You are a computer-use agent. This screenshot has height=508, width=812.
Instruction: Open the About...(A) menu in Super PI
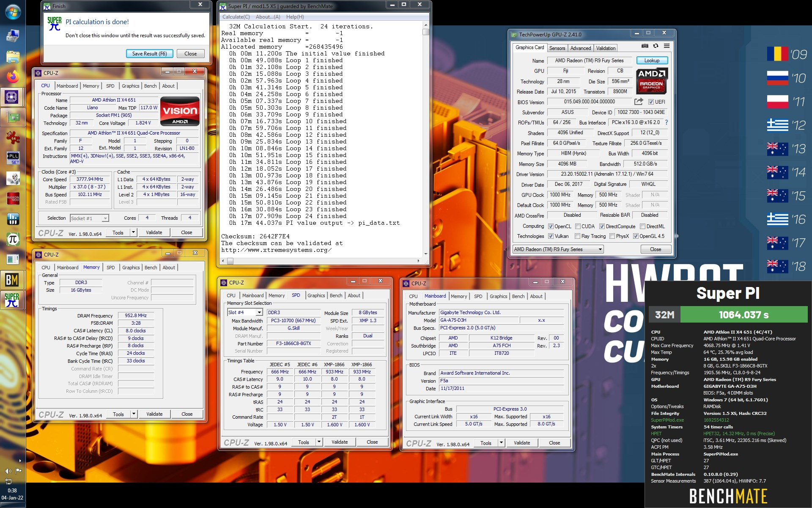(268, 17)
